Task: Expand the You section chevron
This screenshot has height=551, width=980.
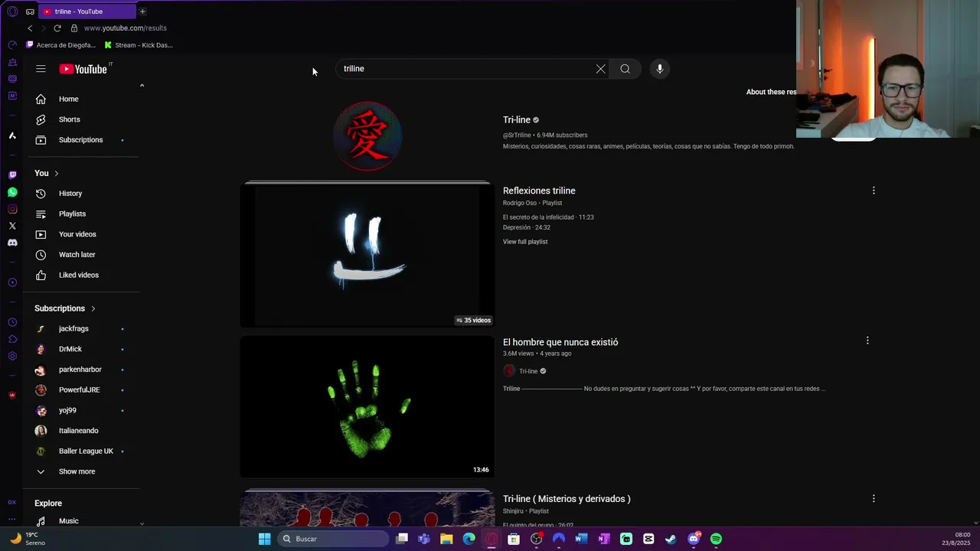Action: [x=56, y=174]
